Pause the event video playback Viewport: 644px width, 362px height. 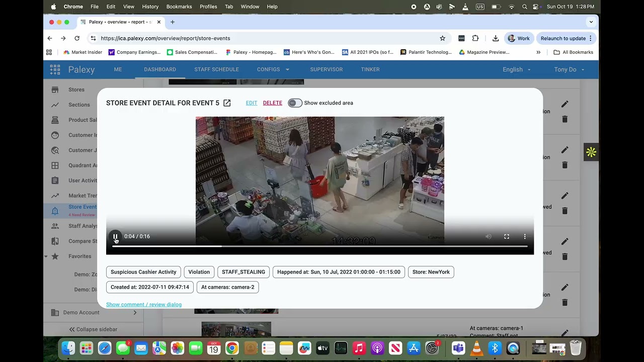115,236
